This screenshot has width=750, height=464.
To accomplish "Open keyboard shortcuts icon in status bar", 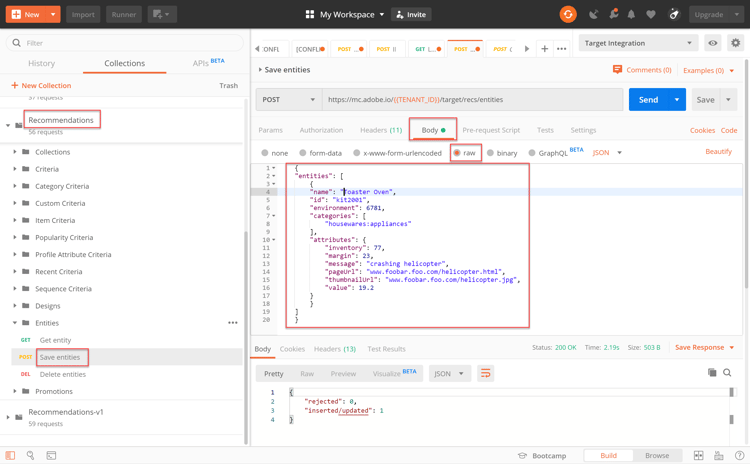I will [x=718, y=455].
